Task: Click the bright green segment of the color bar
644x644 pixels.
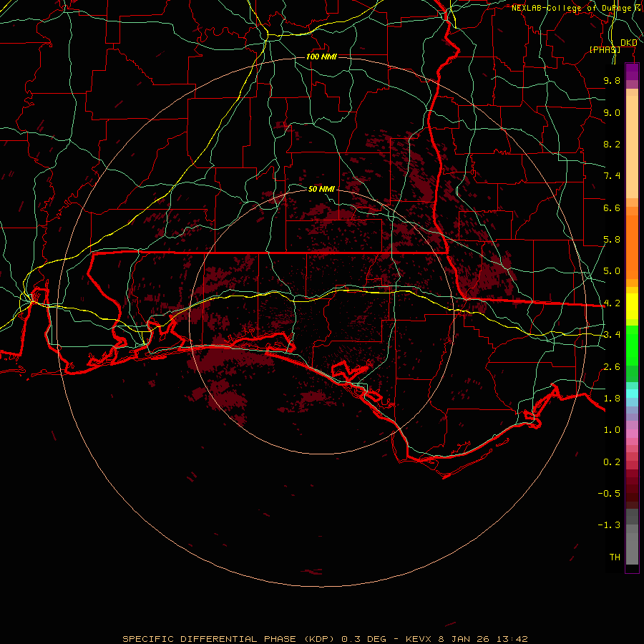Action: pyautogui.click(x=632, y=345)
